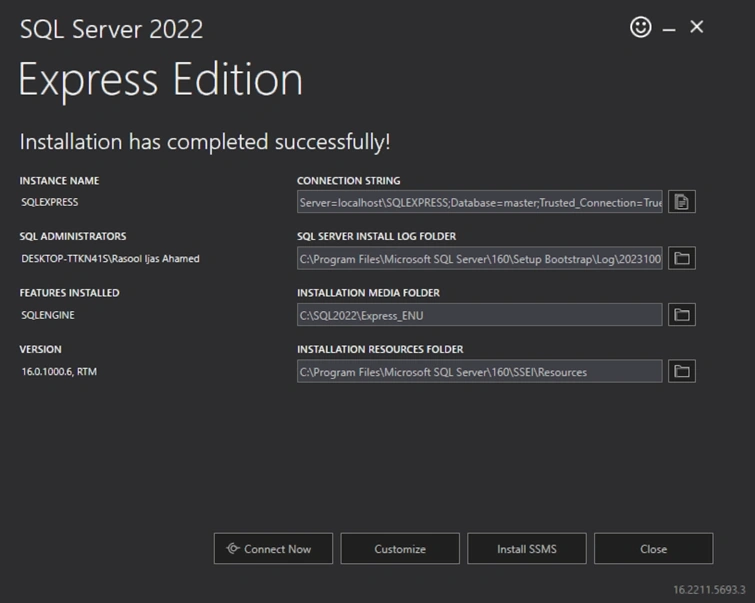Open installation resources folder icon
Image resolution: width=755 pixels, height=603 pixels.
point(681,371)
